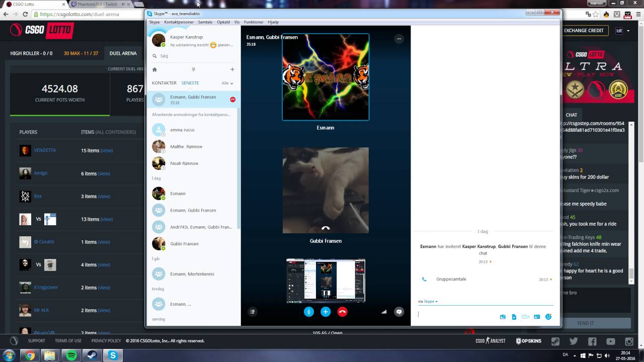Click SEND IT chat button
The image size is (644, 362).
(585, 323)
